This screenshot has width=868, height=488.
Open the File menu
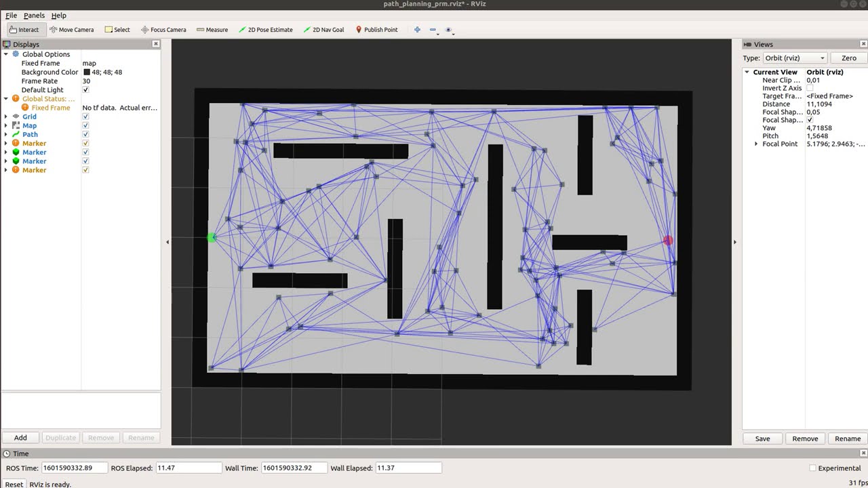click(11, 15)
